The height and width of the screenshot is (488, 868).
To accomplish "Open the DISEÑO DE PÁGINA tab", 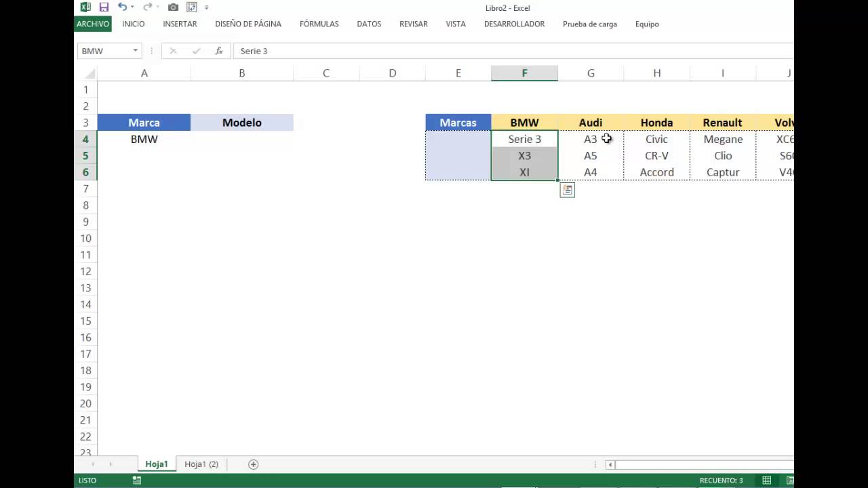I will (x=248, y=24).
